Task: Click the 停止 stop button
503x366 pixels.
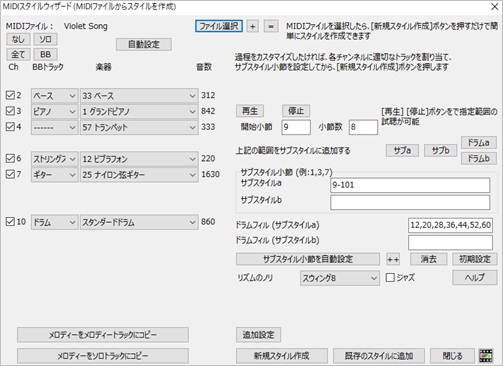Action: pyautogui.click(x=296, y=111)
